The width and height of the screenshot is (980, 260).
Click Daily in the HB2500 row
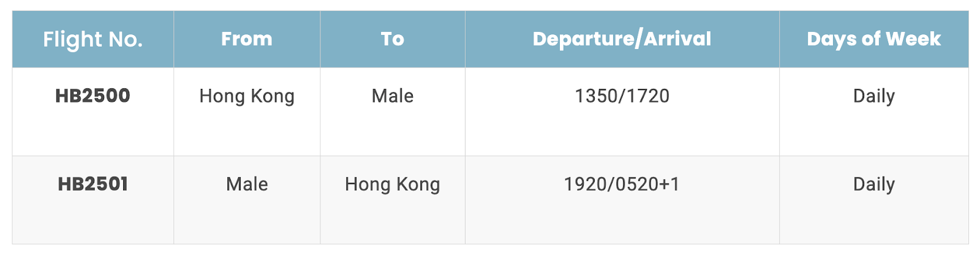(873, 96)
